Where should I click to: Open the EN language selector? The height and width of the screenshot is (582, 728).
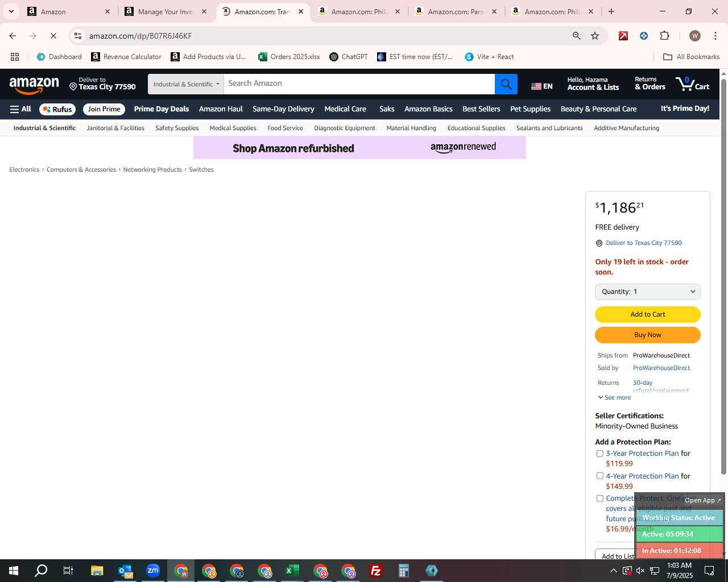[x=542, y=86]
